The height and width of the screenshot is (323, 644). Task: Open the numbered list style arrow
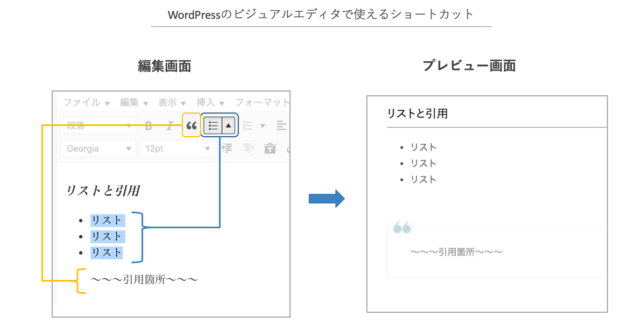(263, 126)
